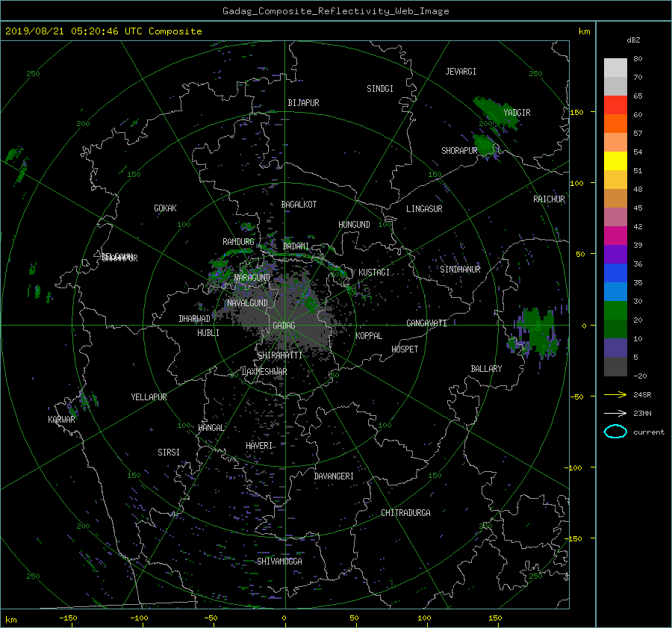Click the magenta 42 dBZ legend swatch
This screenshot has height=628, width=672.
pos(615,235)
